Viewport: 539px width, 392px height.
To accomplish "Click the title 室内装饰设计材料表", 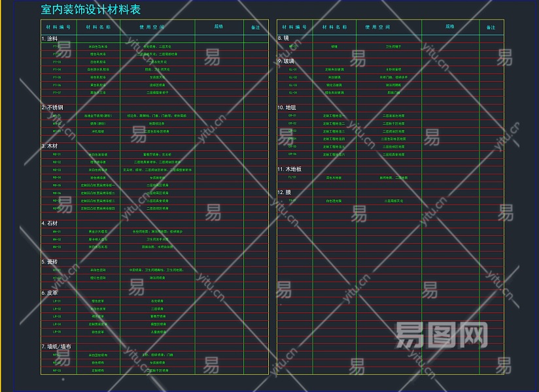I will tap(91, 10).
